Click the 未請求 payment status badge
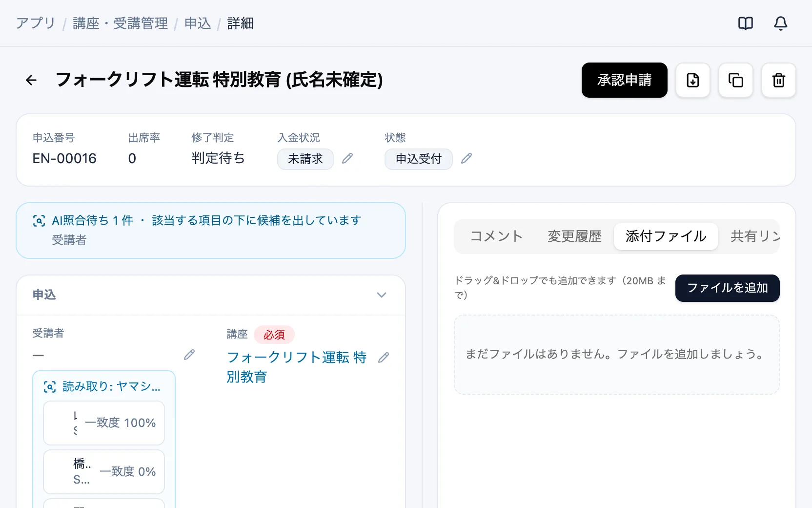The height and width of the screenshot is (508, 812). click(x=305, y=159)
